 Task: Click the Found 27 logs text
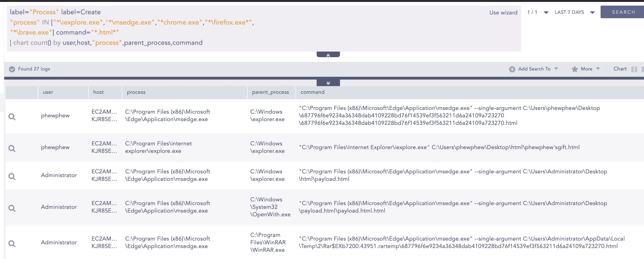(x=34, y=69)
